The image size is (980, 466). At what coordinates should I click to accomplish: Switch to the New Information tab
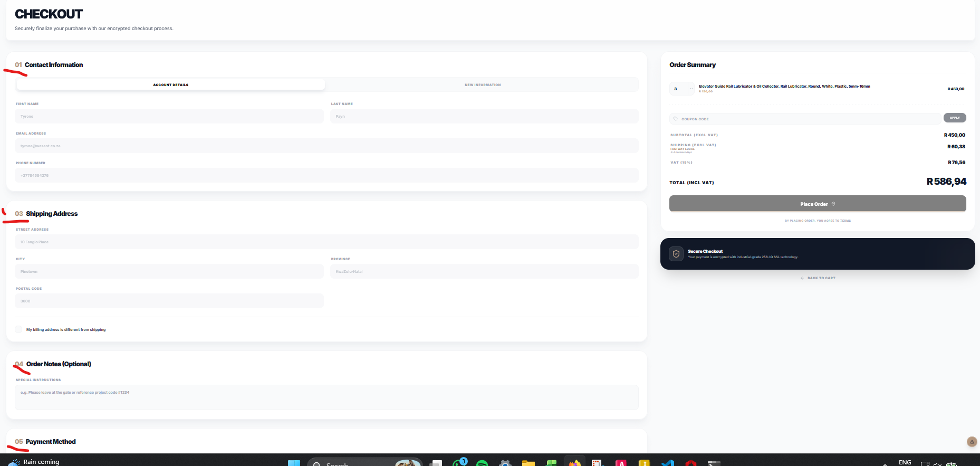(x=482, y=84)
